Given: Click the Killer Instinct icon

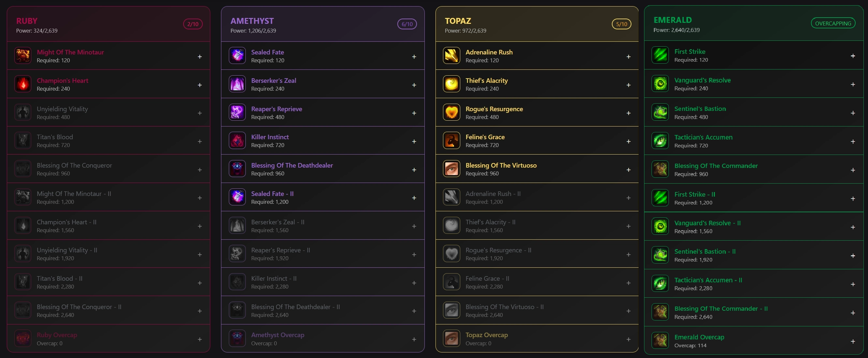Looking at the screenshot, I should point(237,141).
